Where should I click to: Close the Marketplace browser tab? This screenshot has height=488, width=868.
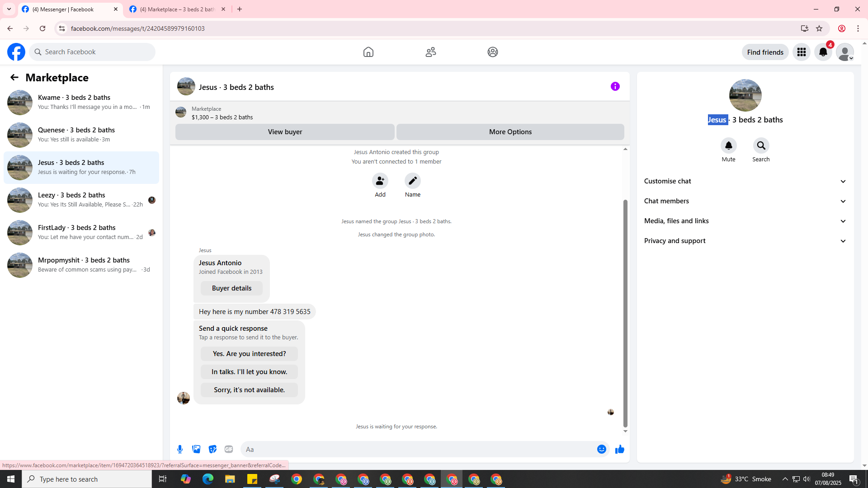click(223, 9)
